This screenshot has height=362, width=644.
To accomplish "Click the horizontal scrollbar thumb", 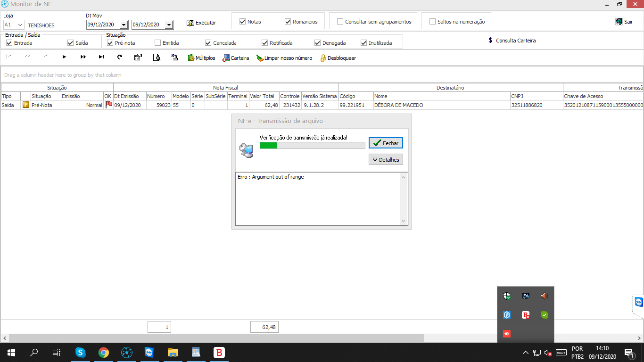I will pos(216,338).
